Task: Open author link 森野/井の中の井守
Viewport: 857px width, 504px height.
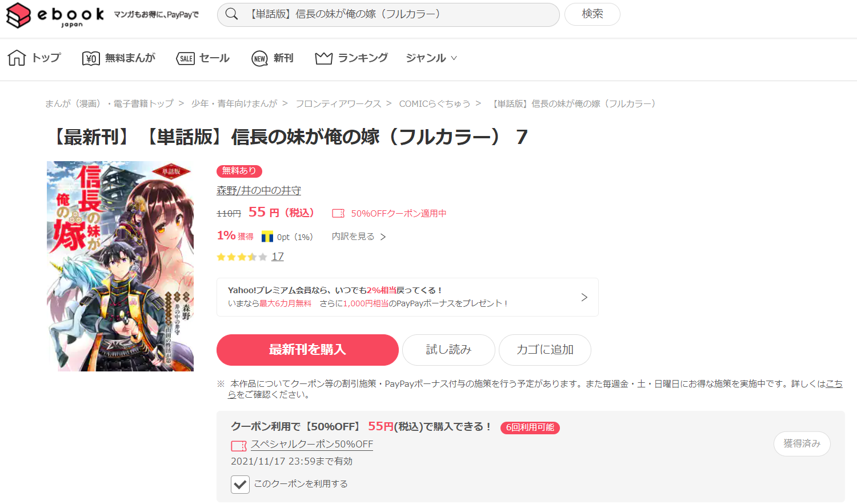Action: click(x=259, y=190)
